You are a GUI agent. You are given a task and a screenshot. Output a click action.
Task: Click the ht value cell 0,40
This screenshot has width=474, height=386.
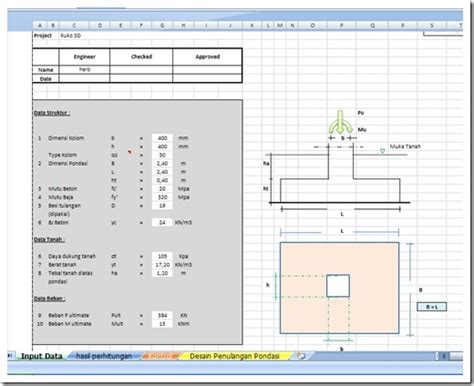pyautogui.click(x=162, y=180)
